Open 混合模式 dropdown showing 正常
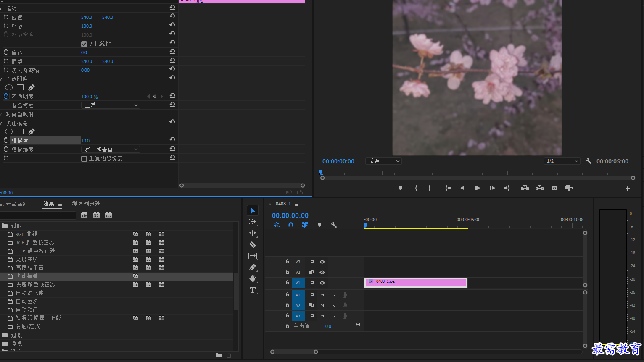644x362 pixels. [110, 105]
